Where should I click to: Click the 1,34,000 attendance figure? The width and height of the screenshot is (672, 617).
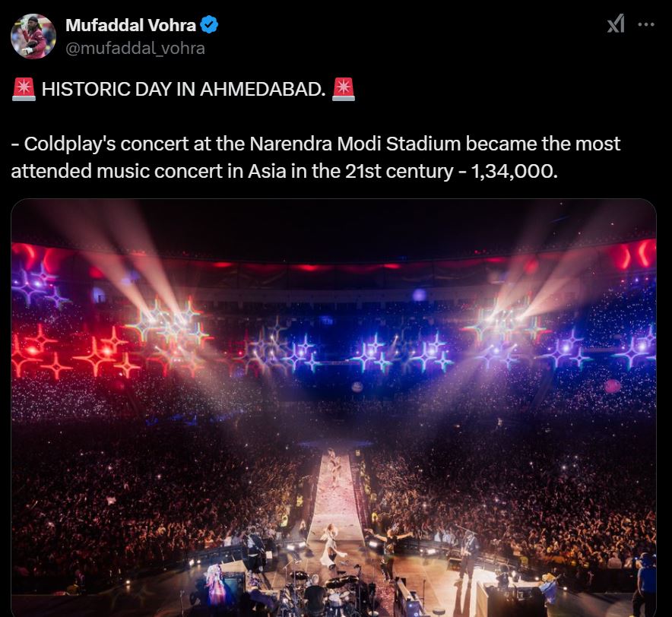tap(513, 171)
